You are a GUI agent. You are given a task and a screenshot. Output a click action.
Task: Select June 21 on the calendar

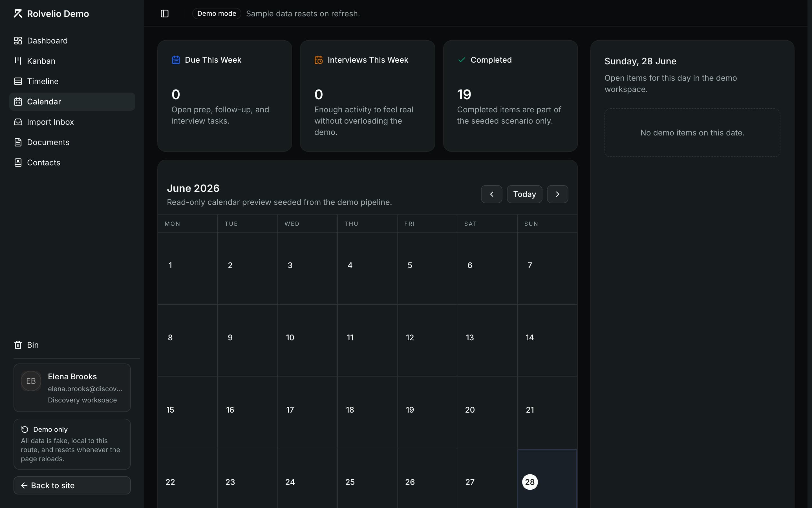(x=547, y=413)
